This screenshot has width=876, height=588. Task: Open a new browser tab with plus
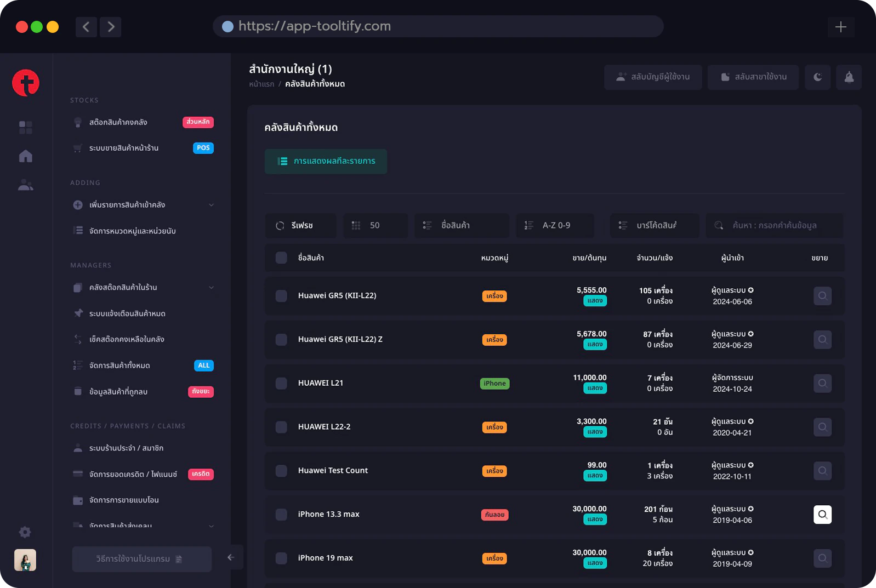tap(841, 27)
